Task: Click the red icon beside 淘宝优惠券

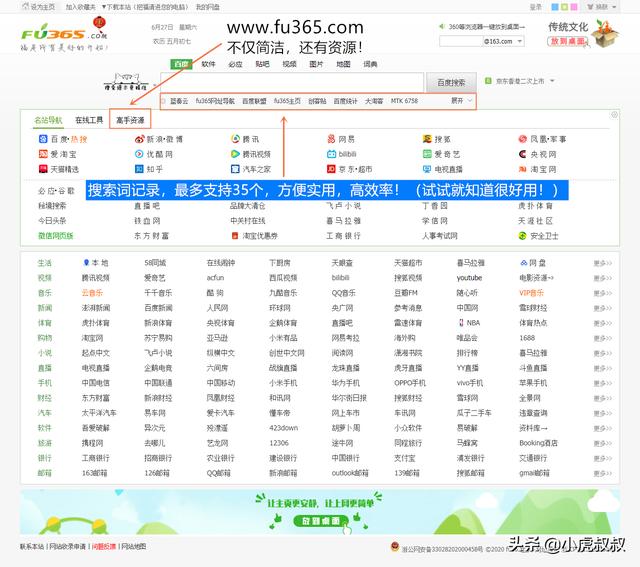Action: click(x=235, y=236)
